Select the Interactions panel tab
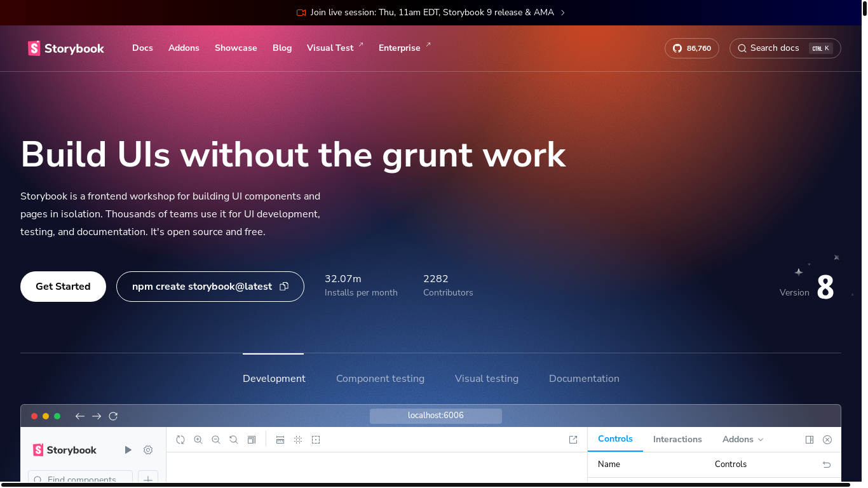The height and width of the screenshot is (488, 868). click(x=677, y=439)
